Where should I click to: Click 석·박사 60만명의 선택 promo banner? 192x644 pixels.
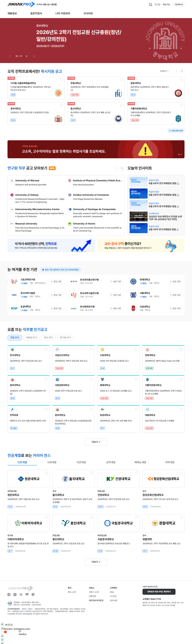pos(51,246)
